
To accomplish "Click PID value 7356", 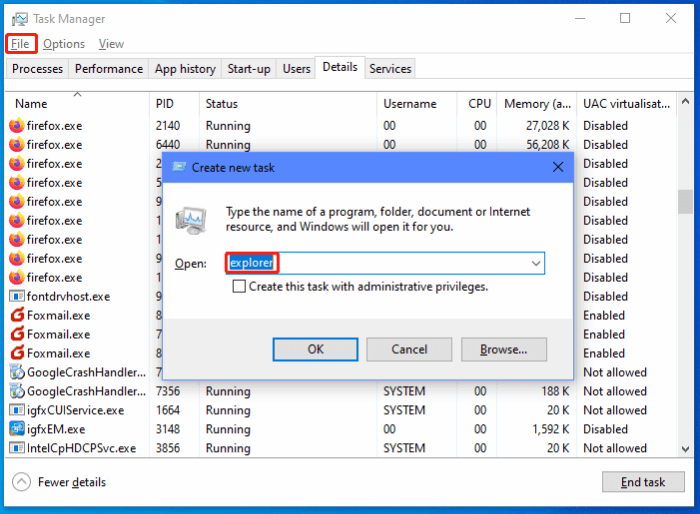I will (x=168, y=391).
